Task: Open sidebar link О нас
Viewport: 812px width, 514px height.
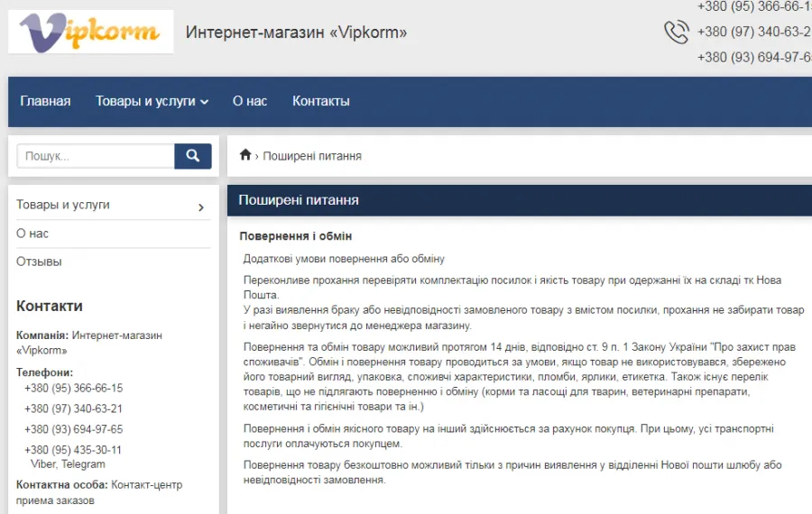Action: pyautogui.click(x=32, y=234)
